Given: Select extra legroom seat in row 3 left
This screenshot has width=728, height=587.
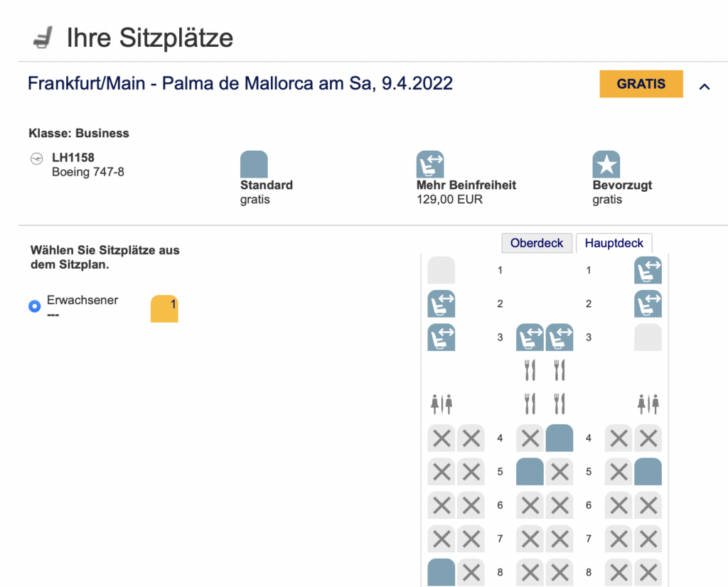Looking at the screenshot, I should pyautogui.click(x=441, y=337).
